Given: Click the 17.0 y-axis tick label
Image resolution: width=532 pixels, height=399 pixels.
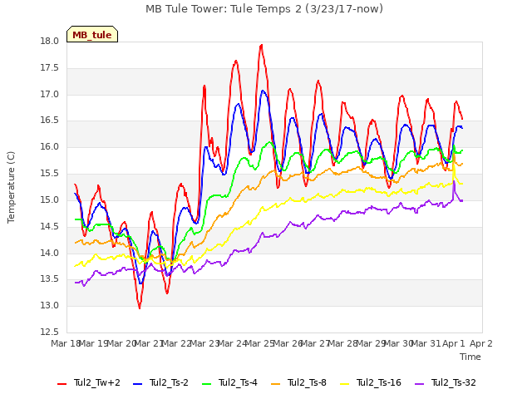Looking at the screenshot, I should click(x=50, y=94).
